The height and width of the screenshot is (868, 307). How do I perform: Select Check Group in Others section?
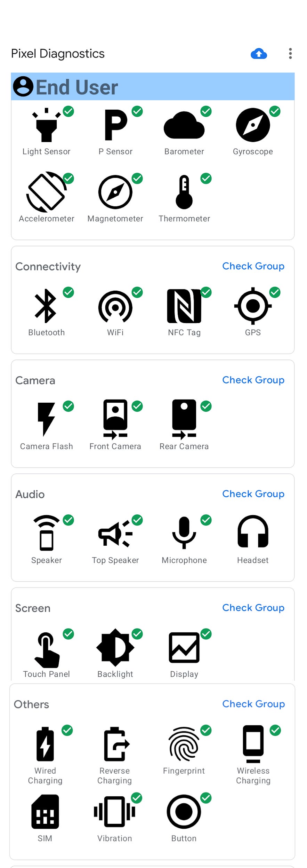click(253, 704)
